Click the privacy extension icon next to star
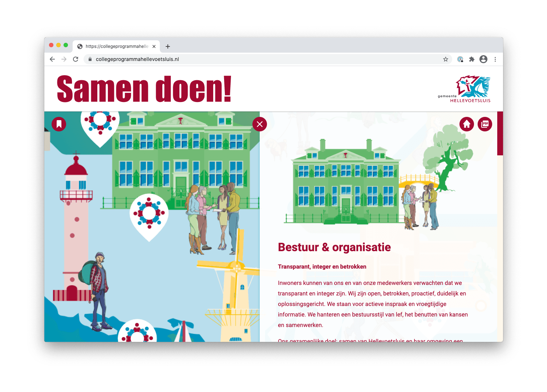547x392 pixels. (x=460, y=59)
